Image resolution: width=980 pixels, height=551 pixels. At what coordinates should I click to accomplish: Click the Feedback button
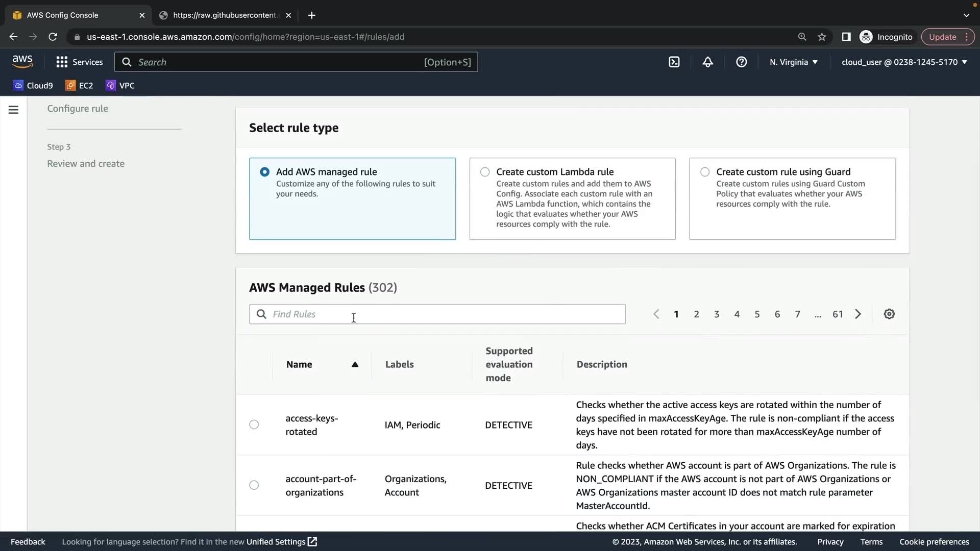coord(28,542)
